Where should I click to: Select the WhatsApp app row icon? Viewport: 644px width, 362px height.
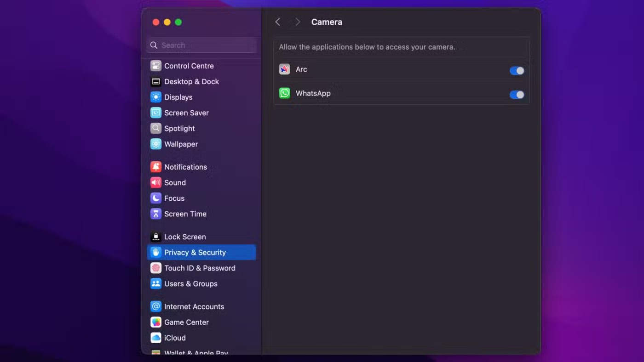[285, 93]
